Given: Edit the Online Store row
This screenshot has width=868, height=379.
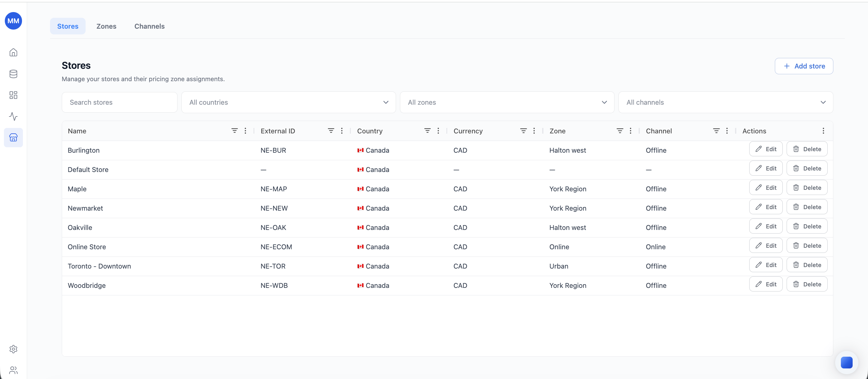Looking at the screenshot, I should 766,245.
